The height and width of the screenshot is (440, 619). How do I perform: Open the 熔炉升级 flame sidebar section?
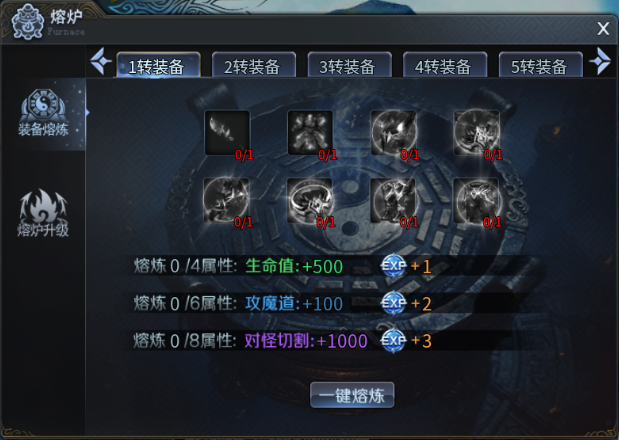pos(43,213)
